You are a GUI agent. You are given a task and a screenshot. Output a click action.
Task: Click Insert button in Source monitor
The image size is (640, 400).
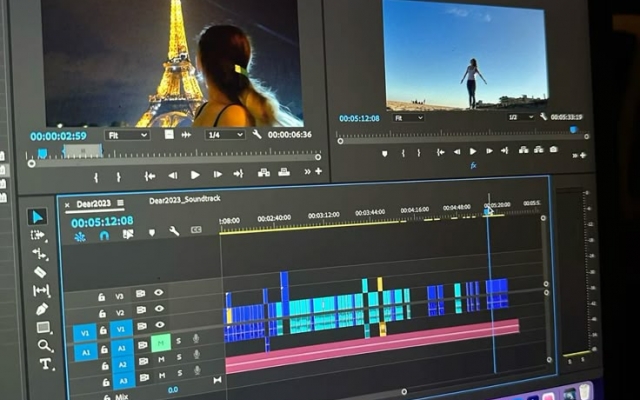coord(264,173)
